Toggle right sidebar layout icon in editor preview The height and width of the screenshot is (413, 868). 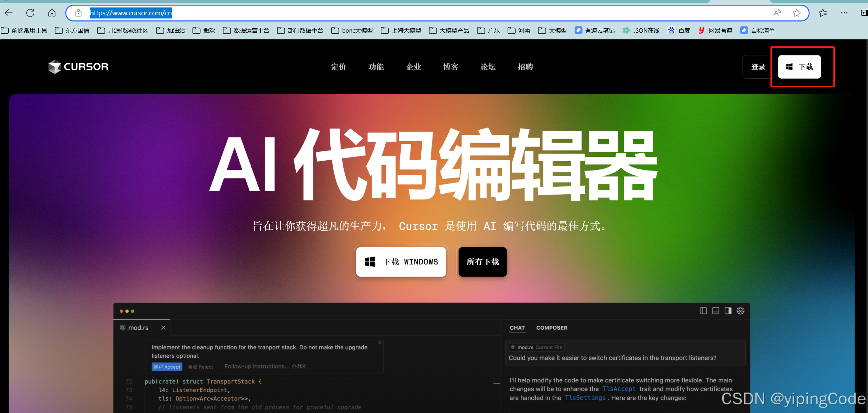[x=728, y=311]
